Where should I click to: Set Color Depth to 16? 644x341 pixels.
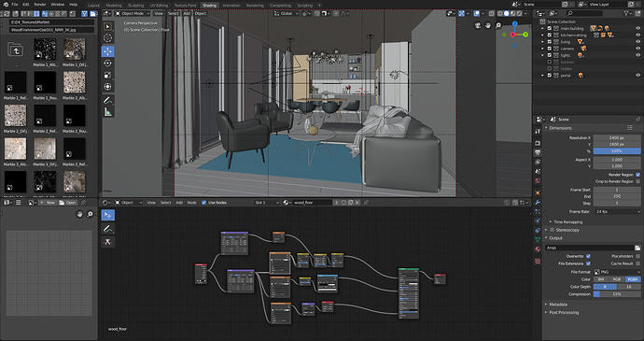click(629, 287)
